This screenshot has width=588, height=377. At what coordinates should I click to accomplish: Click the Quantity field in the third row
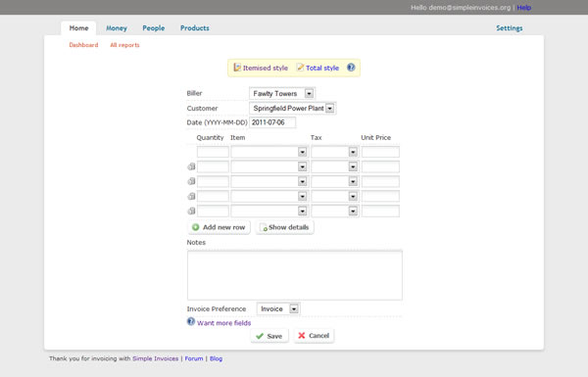point(213,181)
